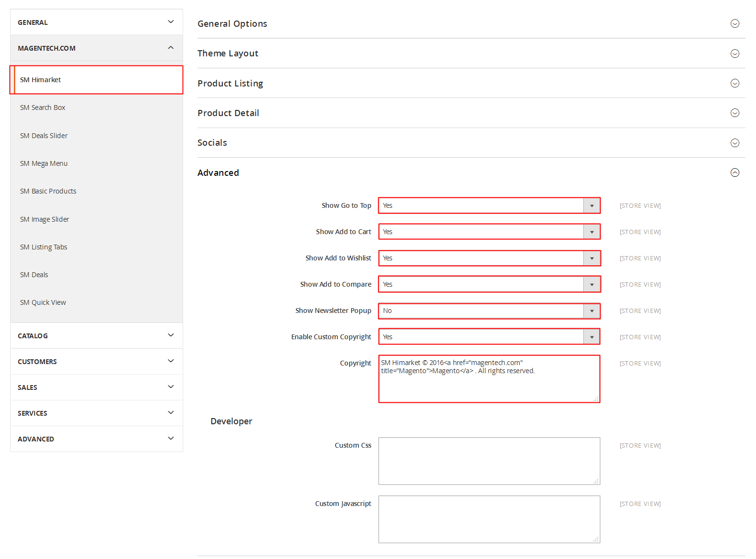Click the GENERAL sidebar group label
Image resolution: width=756 pixels, height=559 pixels.
pos(33,22)
